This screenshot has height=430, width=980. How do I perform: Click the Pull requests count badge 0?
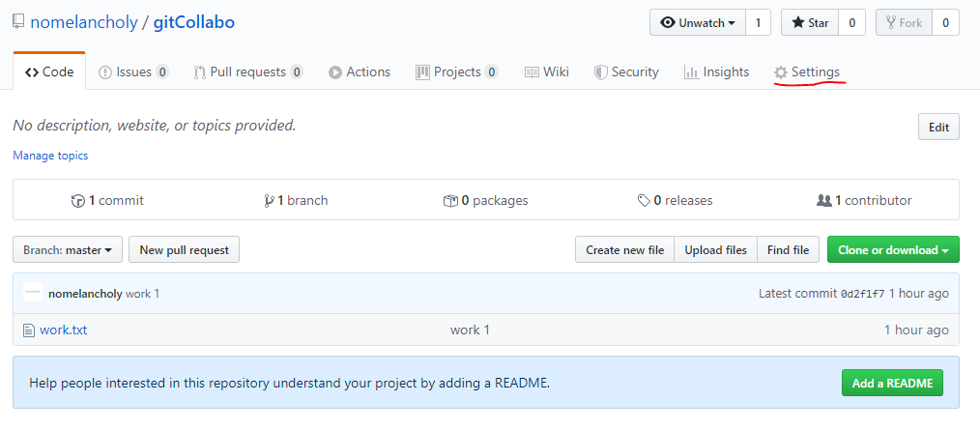(x=297, y=72)
